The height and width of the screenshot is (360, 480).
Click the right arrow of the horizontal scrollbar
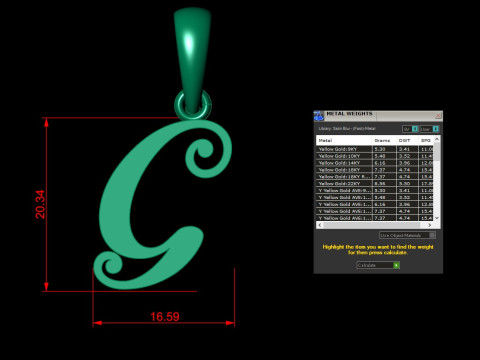click(x=430, y=225)
